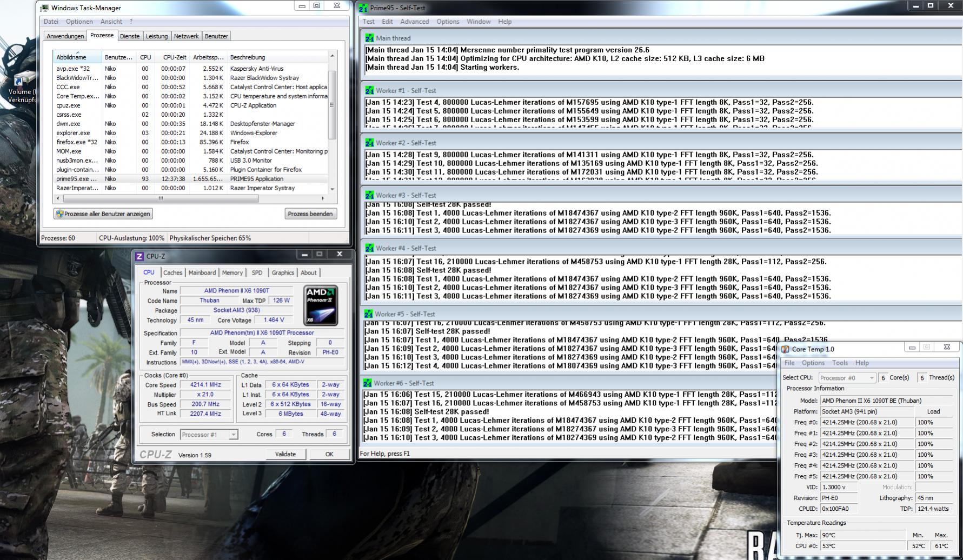This screenshot has height=560, width=963.
Task: Switch to the Leistung tab
Action: [x=157, y=36]
